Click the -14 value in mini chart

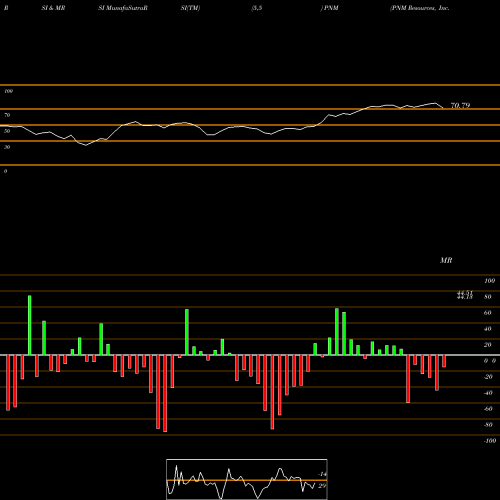pyautogui.click(x=322, y=474)
